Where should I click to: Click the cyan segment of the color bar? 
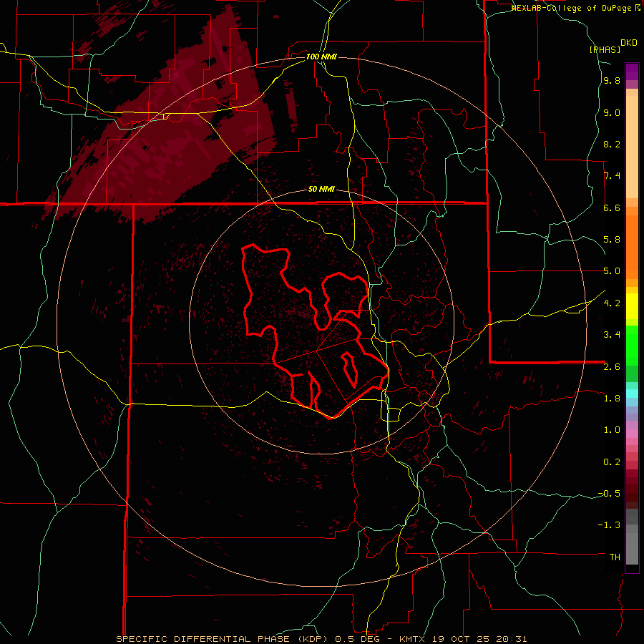tap(632, 394)
